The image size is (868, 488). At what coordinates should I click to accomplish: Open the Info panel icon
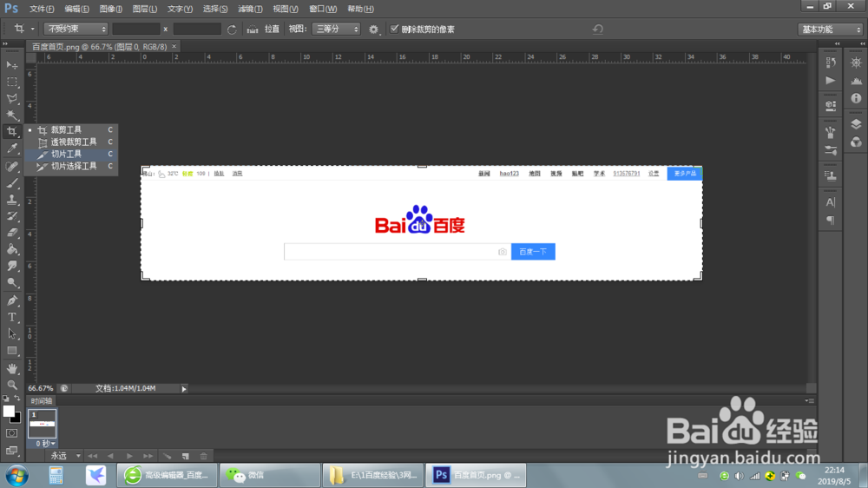tap(856, 98)
